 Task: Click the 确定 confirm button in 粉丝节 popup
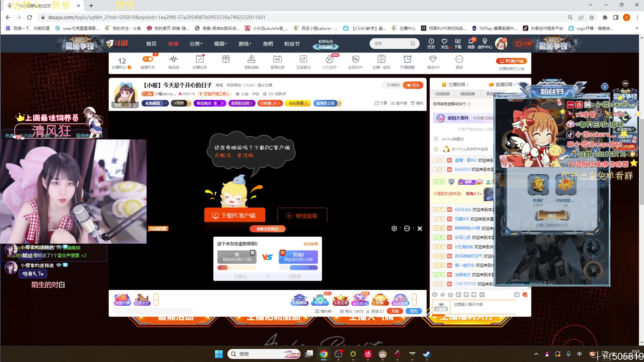tap(552, 216)
